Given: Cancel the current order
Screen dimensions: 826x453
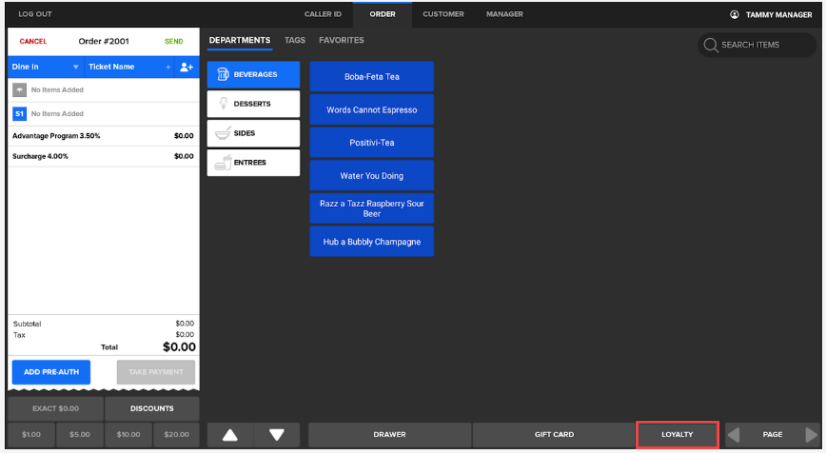Looking at the screenshot, I should [33, 42].
